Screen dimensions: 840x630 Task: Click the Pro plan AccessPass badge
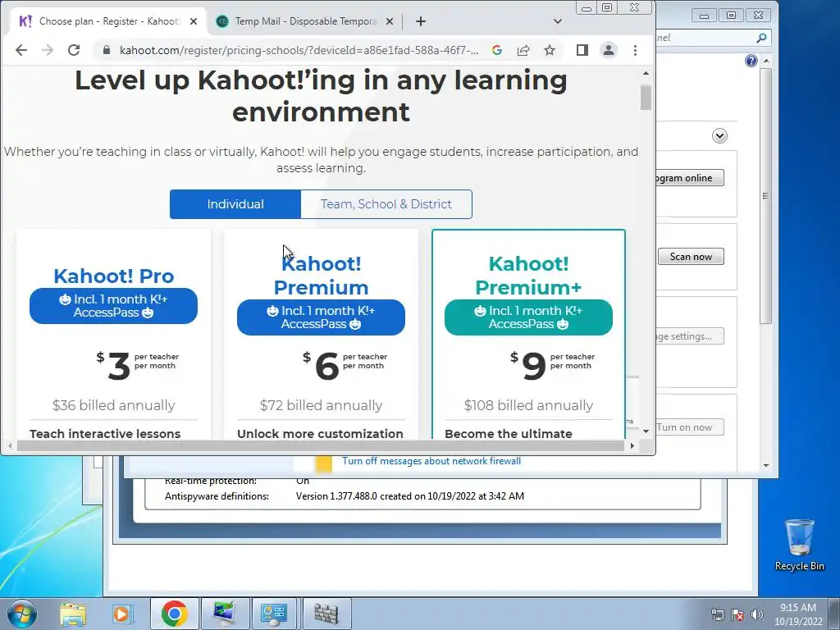113,306
